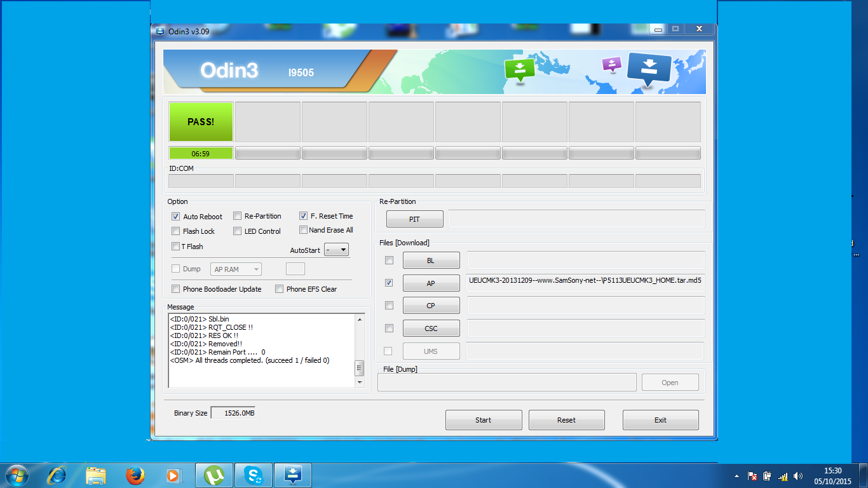This screenshot has height=488, width=868.
Task: Uncheck the F. Reset Time option
Action: (304, 216)
